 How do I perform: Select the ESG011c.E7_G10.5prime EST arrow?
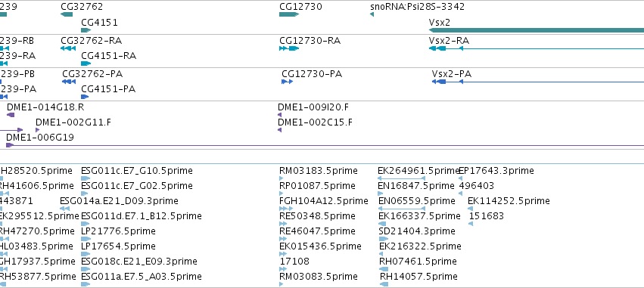pos(86,178)
